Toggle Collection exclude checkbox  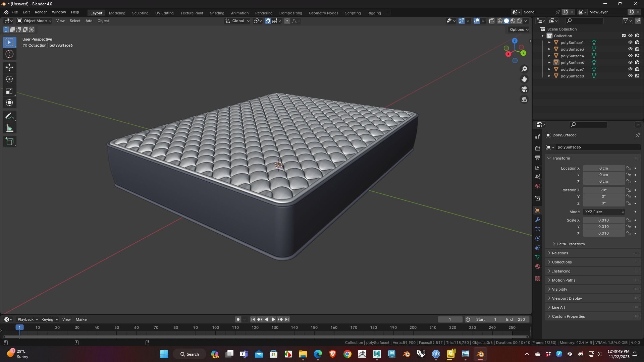click(624, 36)
